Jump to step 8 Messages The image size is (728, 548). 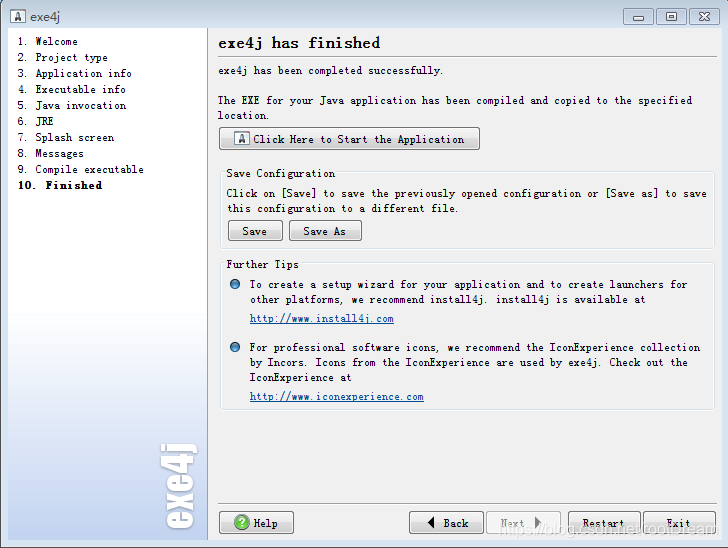coord(50,153)
